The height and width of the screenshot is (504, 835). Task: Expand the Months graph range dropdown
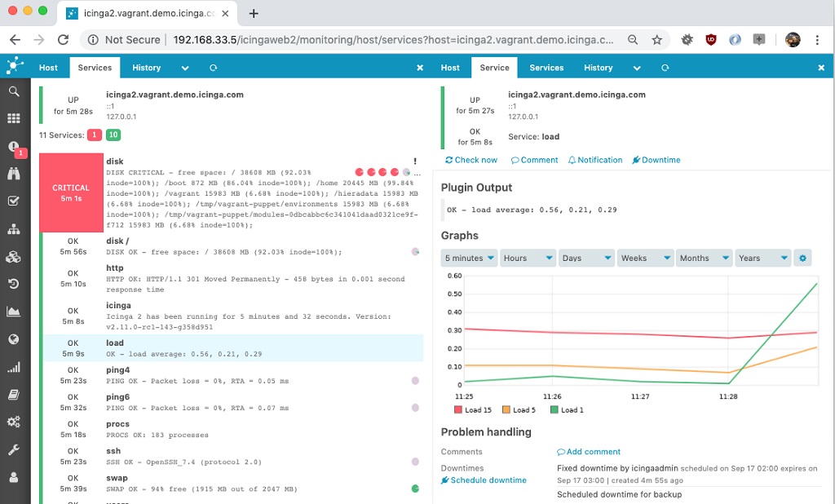coord(704,258)
